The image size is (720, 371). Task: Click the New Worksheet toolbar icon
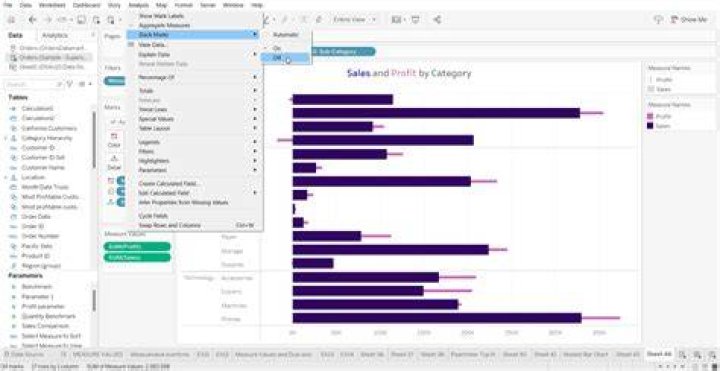(x=111, y=20)
